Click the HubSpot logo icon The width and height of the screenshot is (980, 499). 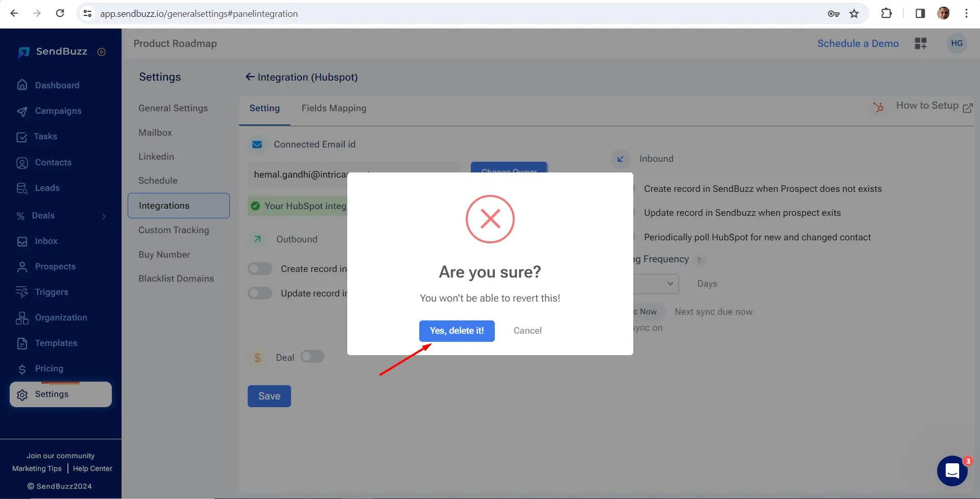click(x=878, y=107)
